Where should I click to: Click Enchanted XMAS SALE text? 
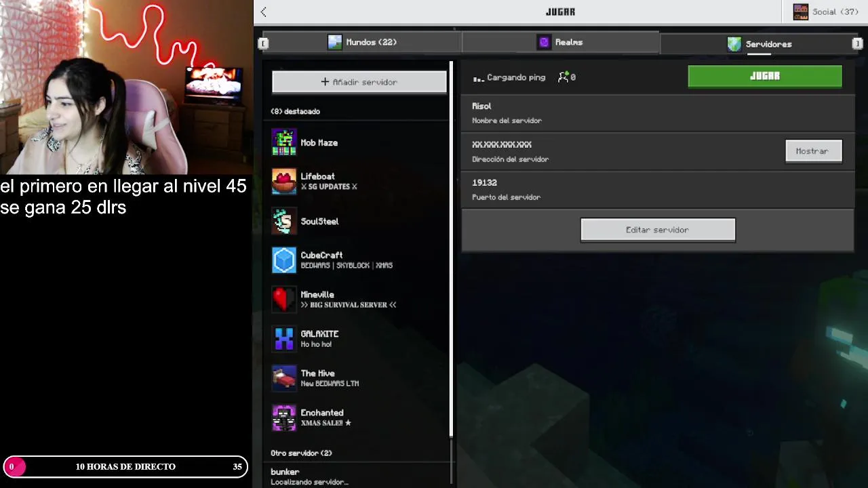[326, 423]
